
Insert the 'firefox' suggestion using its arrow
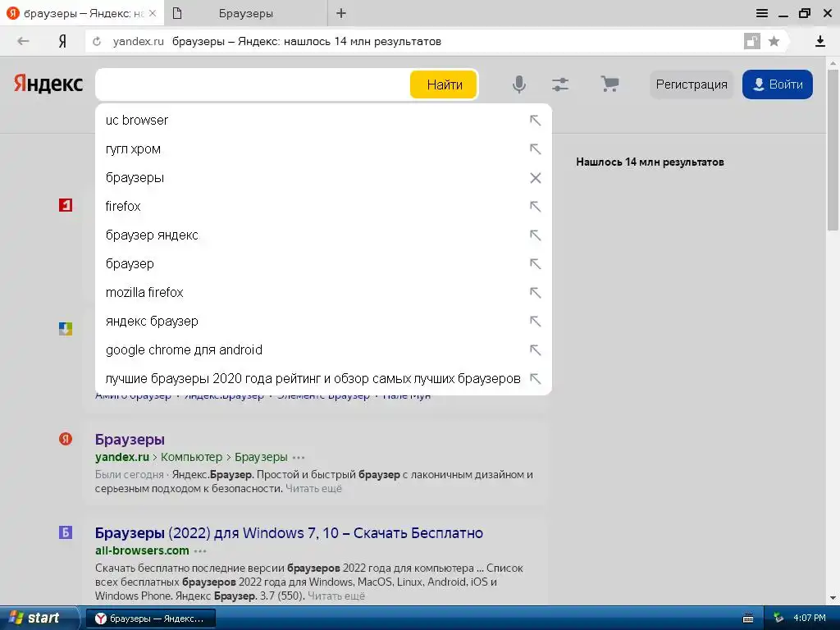pos(535,206)
